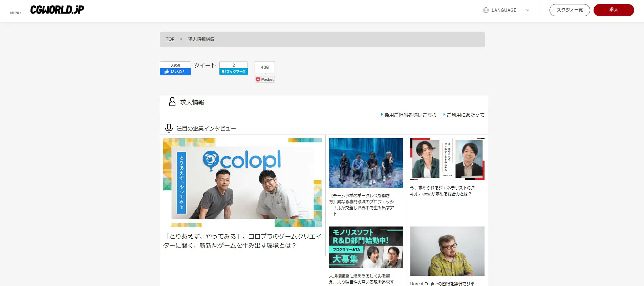
Task: Click the B!ブックマーク button
Action: pos(234,72)
